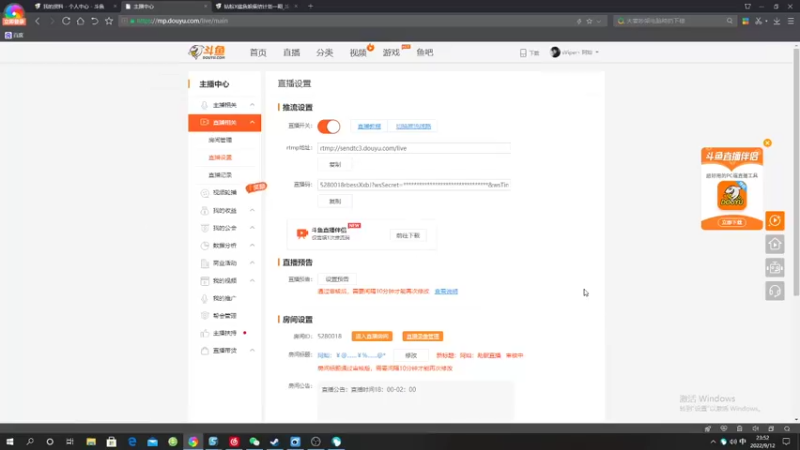Click the scissors screenshot tool icon
This screenshot has height=450, width=800.
pyautogui.click(x=759, y=21)
